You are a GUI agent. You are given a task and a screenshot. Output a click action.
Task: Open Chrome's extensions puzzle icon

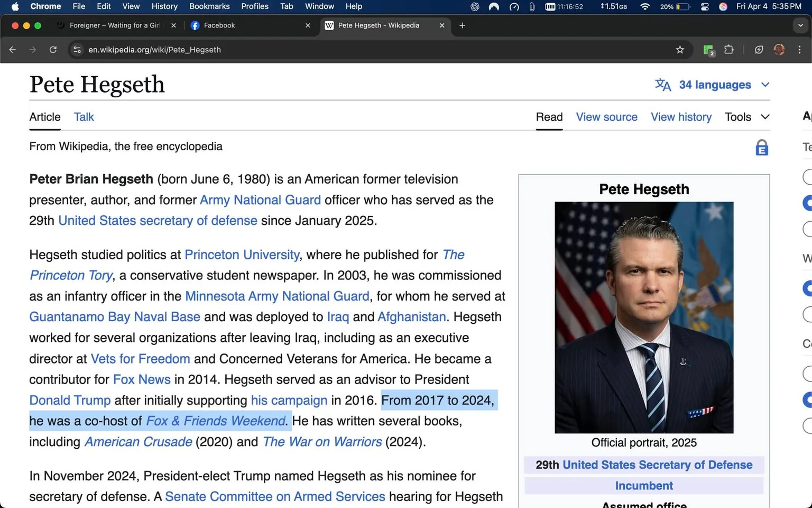[728, 50]
